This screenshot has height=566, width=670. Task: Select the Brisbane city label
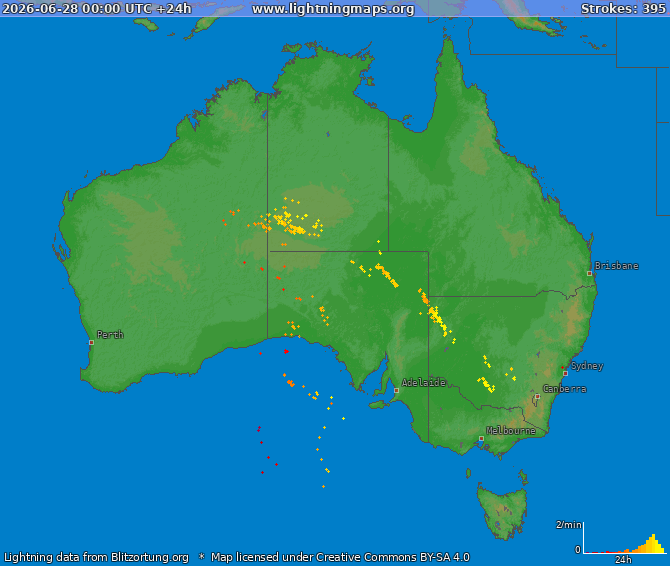(617, 266)
